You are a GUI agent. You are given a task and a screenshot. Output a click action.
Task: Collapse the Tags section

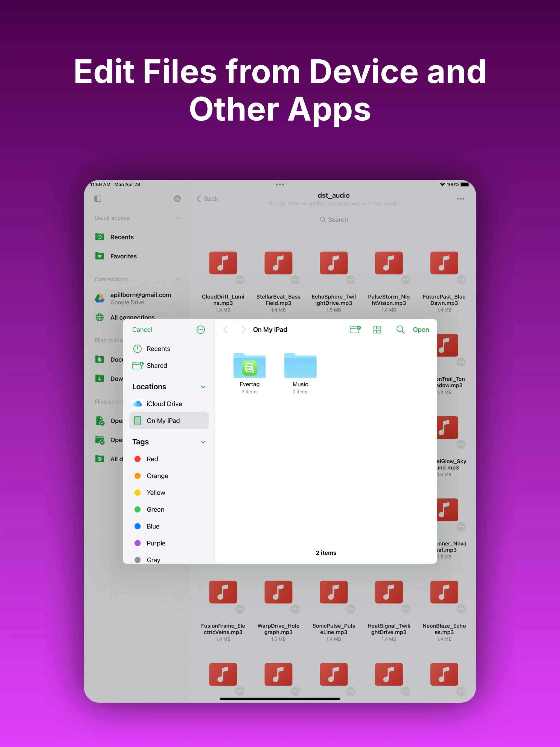point(203,442)
